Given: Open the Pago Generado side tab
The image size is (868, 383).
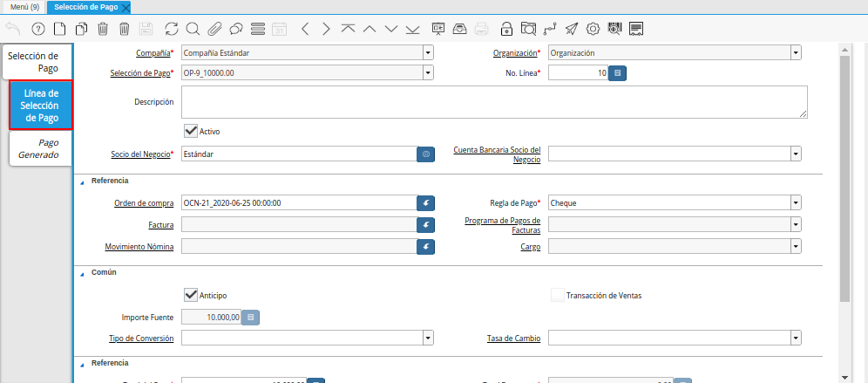Looking at the screenshot, I should [41, 148].
